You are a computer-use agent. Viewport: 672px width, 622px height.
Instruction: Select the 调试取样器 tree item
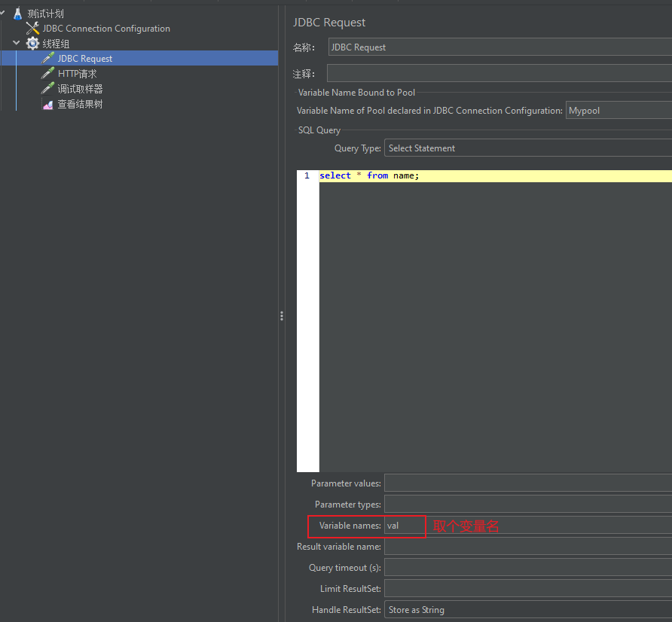coord(80,89)
